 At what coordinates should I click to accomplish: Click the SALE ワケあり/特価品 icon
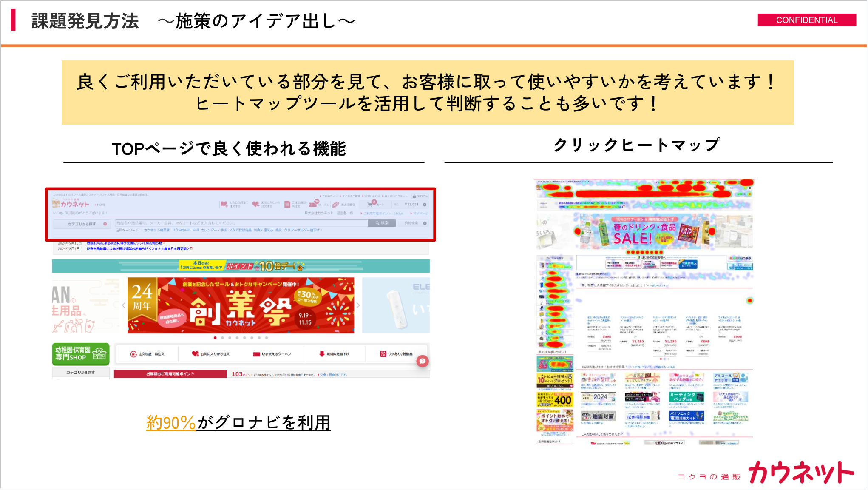(383, 354)
